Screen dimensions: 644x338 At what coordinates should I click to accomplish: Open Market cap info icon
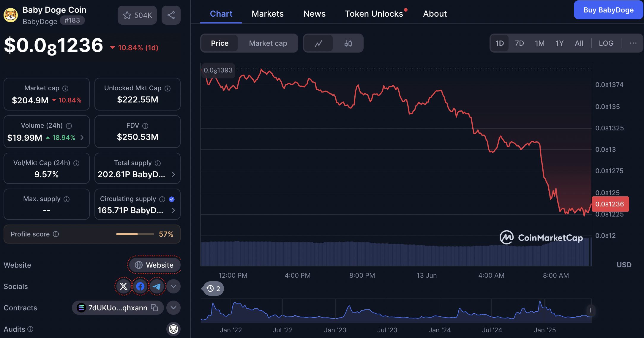(x=65, y=89)
